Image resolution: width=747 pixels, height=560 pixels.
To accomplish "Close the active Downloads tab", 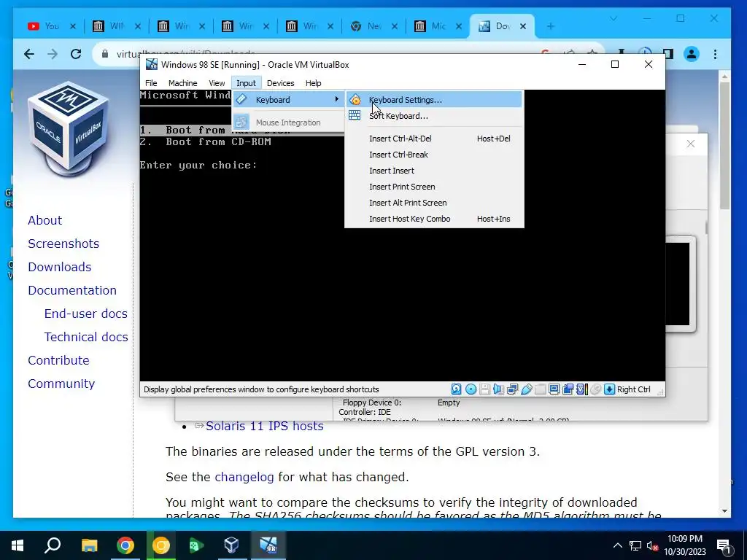I will click(x=523, y=27).
